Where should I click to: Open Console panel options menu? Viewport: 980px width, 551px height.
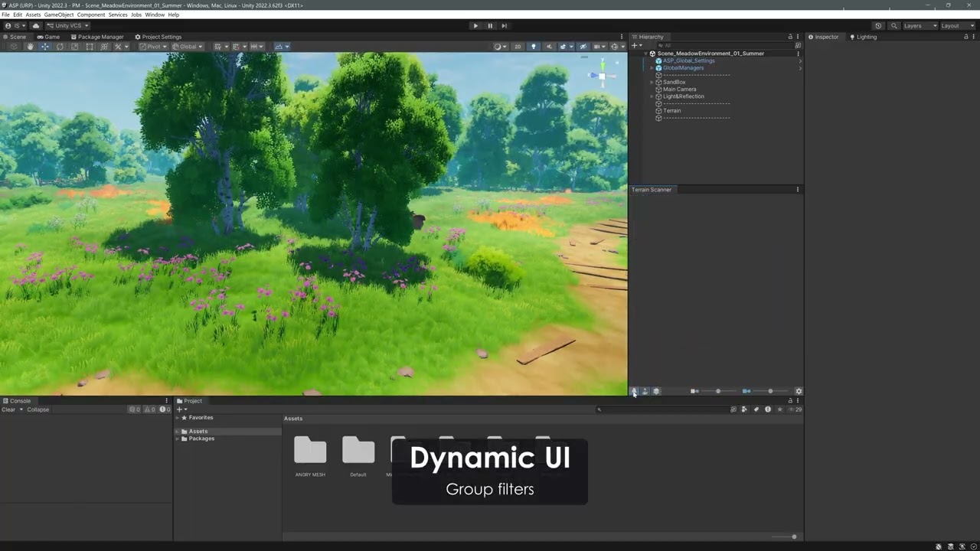point(166,401)
